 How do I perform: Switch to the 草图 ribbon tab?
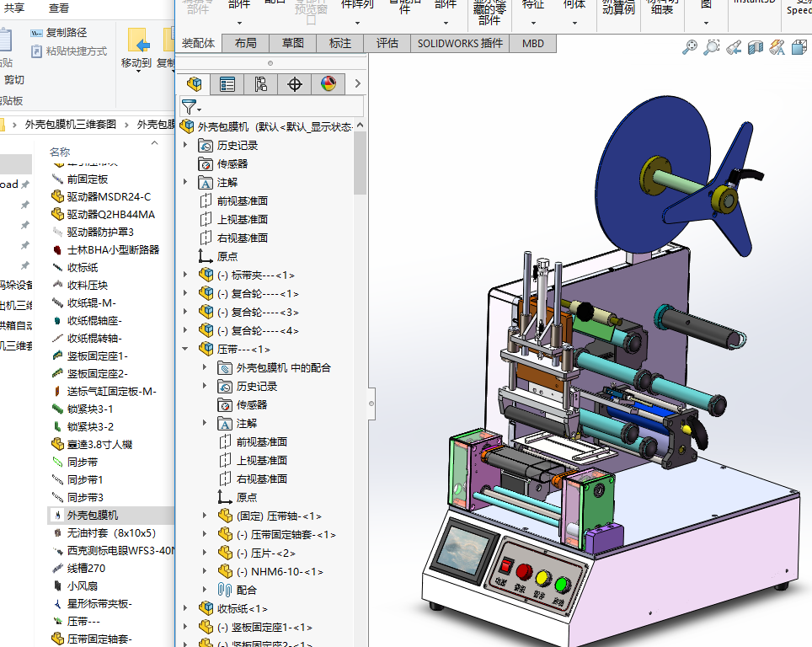tap(292, 43)
